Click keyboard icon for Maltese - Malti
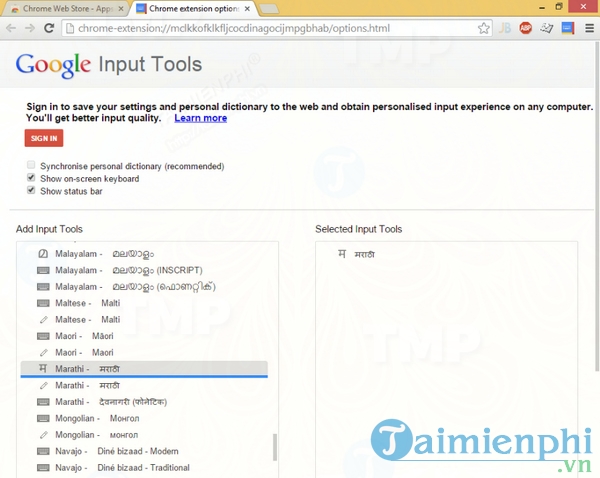The height and width of the screenshot is (478, 600). click(x=43, y=303)
